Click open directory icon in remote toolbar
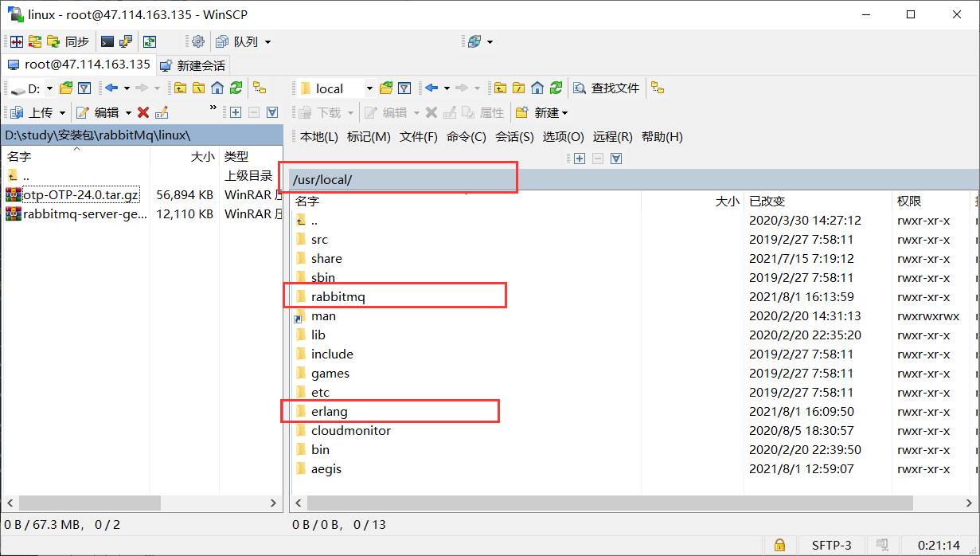 386,88
